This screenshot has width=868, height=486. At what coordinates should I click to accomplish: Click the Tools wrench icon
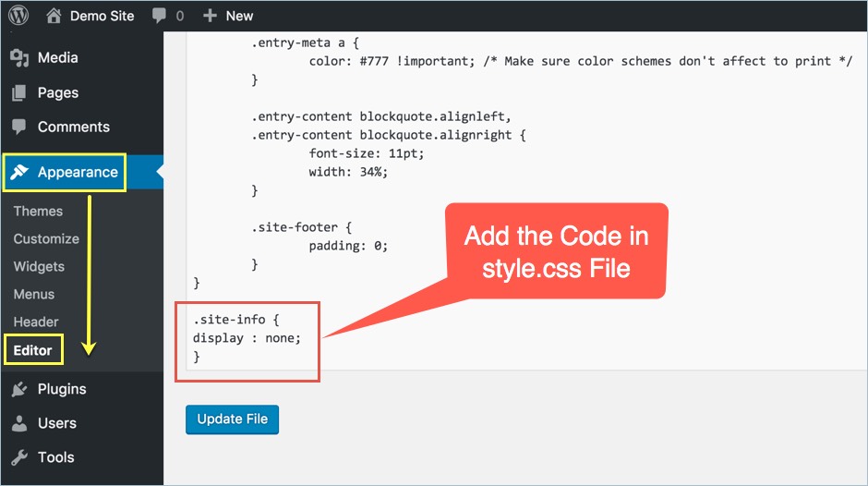point(19,457)
